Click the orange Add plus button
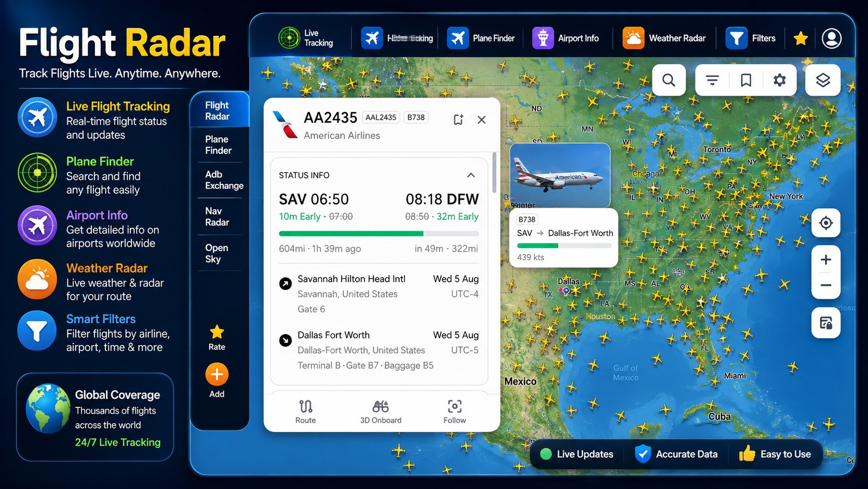868x489 pixels. tap(217, 375)
